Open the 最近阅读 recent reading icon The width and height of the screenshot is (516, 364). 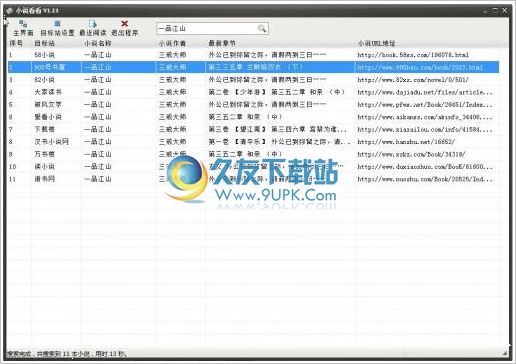click(93, 28)
